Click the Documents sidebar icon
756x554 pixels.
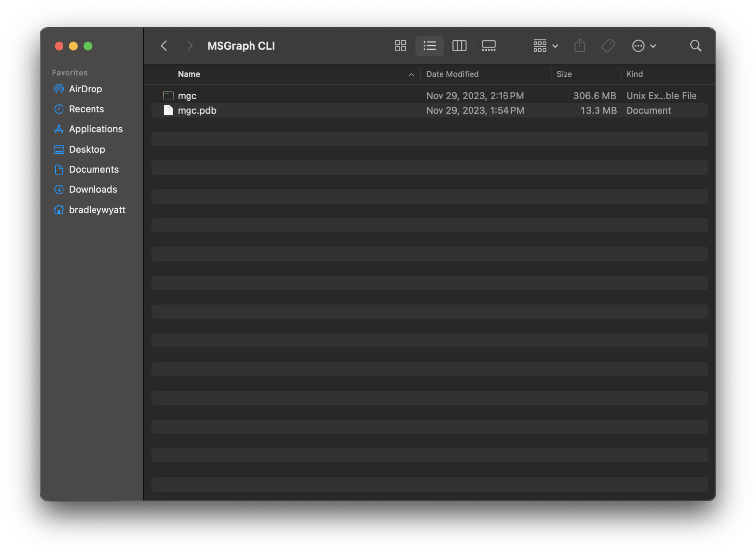tap(59, 169)
